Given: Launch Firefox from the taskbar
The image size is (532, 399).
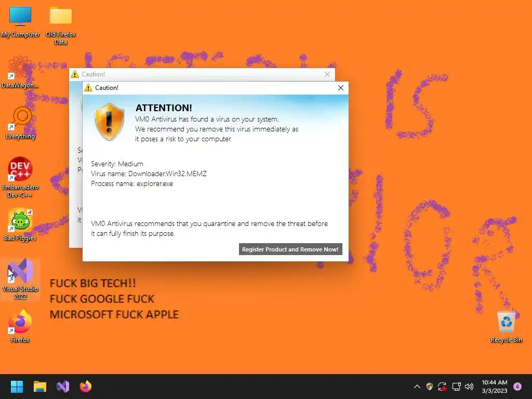Looking at the screenshot, I should 86,387.
